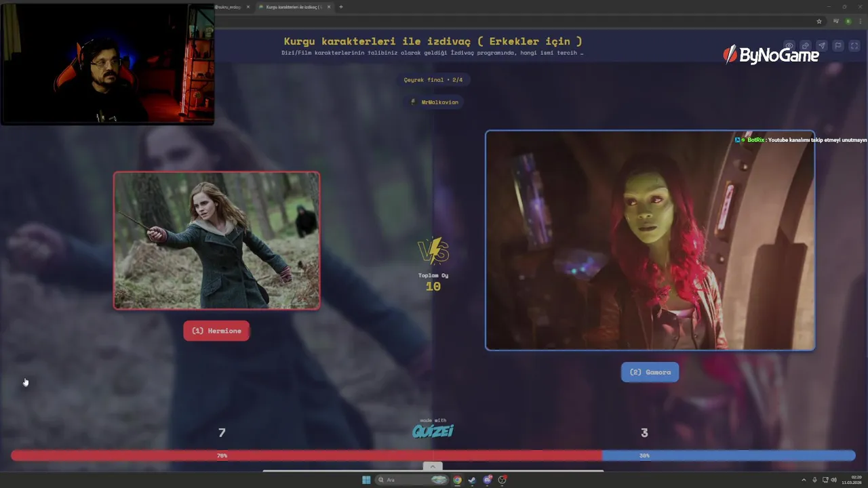The image size is (868, 488).
Task: Open a new browser tab with plus
Action: click(341, 7)
